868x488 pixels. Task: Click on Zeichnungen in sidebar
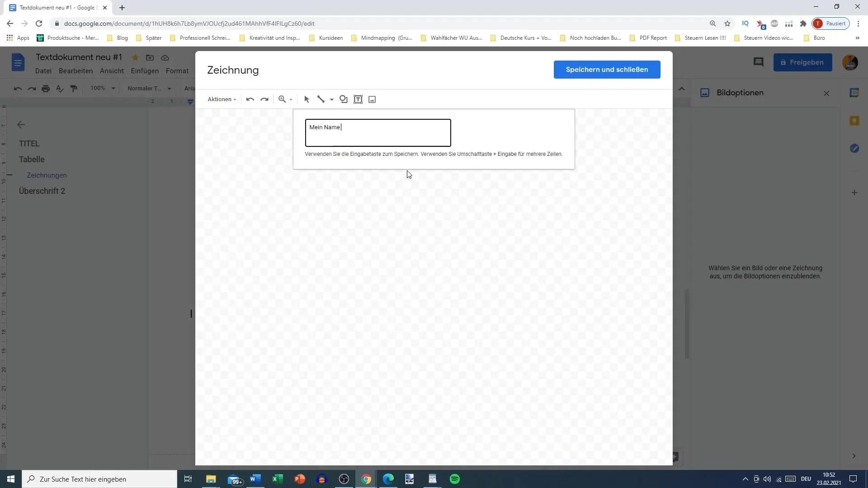pos(47,174)
